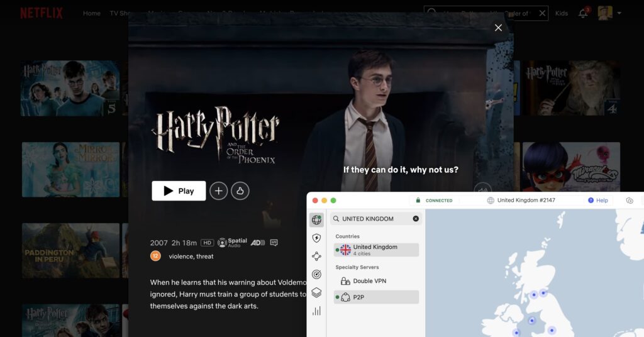Image resolution: width=644 pixels, height=337 pixels.
Task: Select the globe icon in VPN sidebar
Action: [316, 219]
